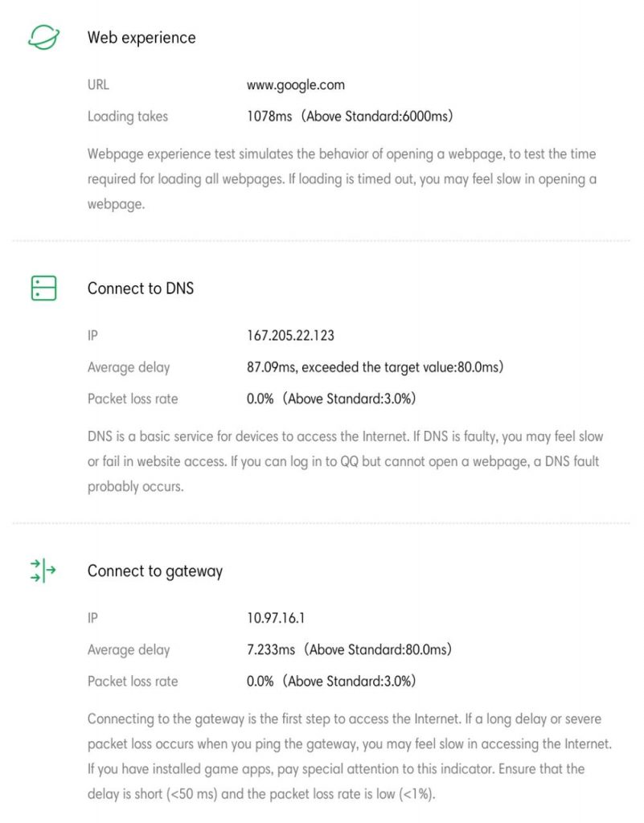This screenshot has width=644, height=823.
Task: Select the Web experience heading
Action: coord(142,38)
